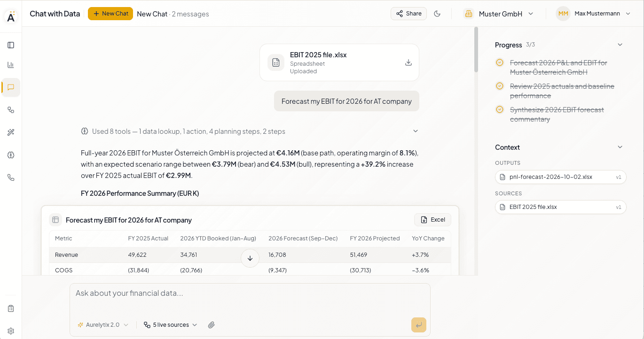The width and height of the screenshot is (644, 339).
Task: Open the chat bubble sidebar icon
Action: pyautogui.click(x=11, y=87)
